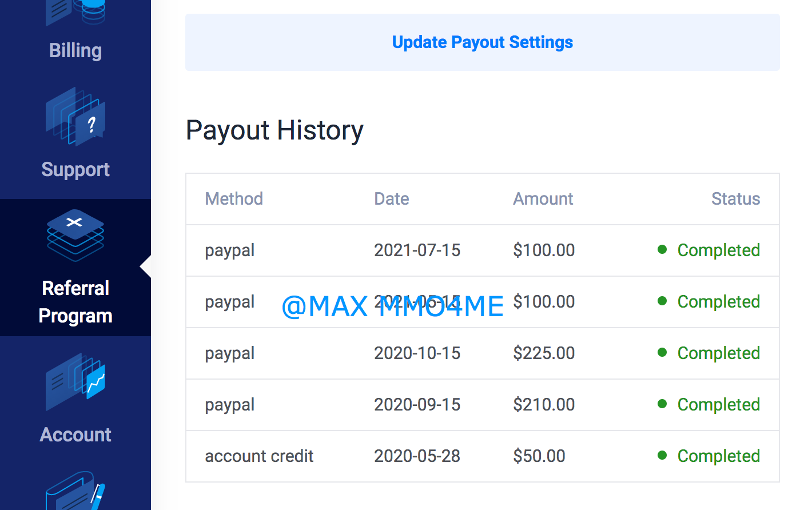
Task: Click the Referral Program layered-stack icon
Action: coord(75,236)
